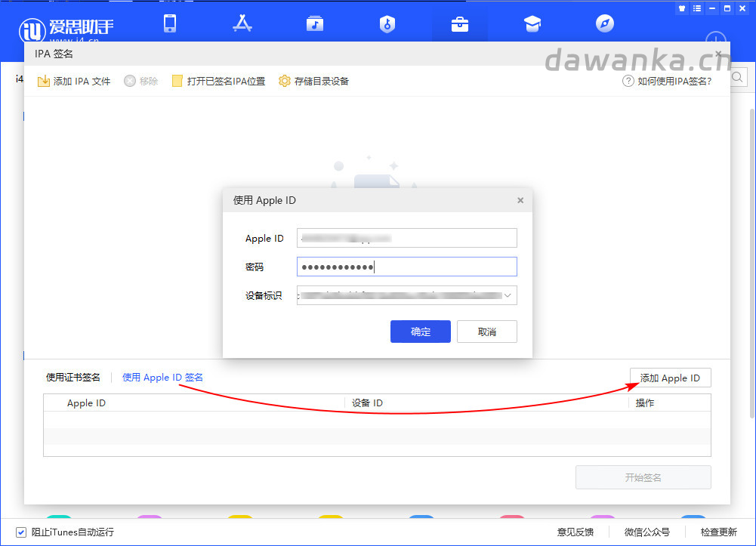Click the skin shirt icon in title bar
Viewport: 756px width, 546px height.
tap(682, 8)
